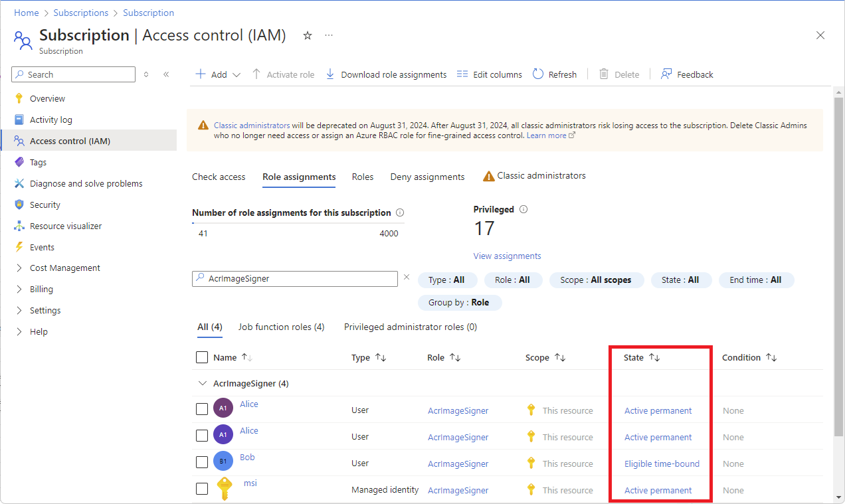Screen dimensions: 845x504
Task: Check the second Alice row checkbox
Action: point(202,436)
